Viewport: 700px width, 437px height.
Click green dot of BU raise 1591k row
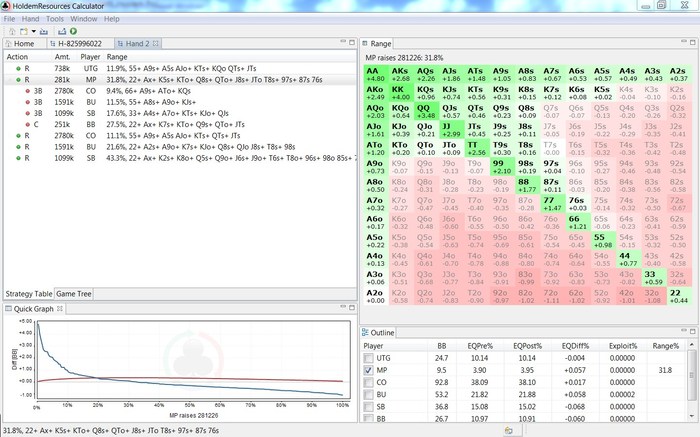click(18, 147)
